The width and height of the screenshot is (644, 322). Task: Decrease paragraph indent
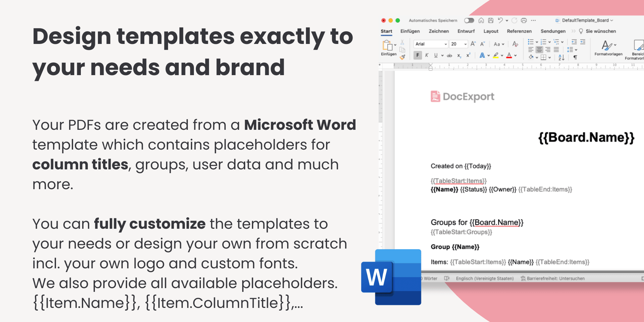pyautogui.click(x=574, y=42)
